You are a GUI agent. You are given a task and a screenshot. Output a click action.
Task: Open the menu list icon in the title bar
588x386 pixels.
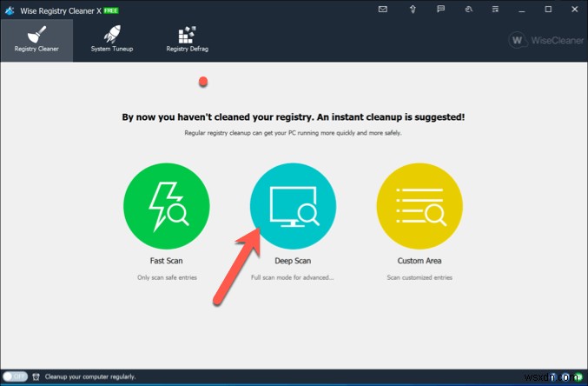495,10
